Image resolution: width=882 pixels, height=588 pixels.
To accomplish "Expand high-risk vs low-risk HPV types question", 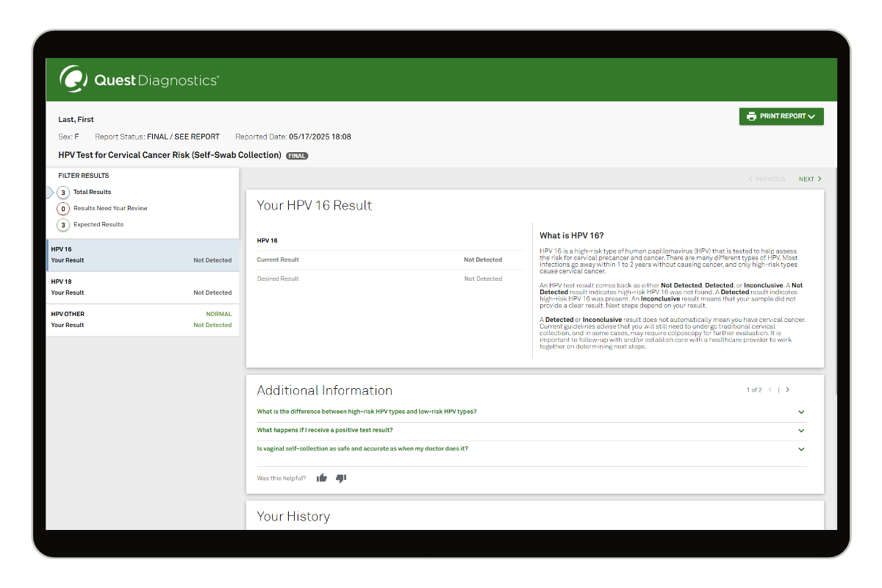I will click(x=801, y=412).
